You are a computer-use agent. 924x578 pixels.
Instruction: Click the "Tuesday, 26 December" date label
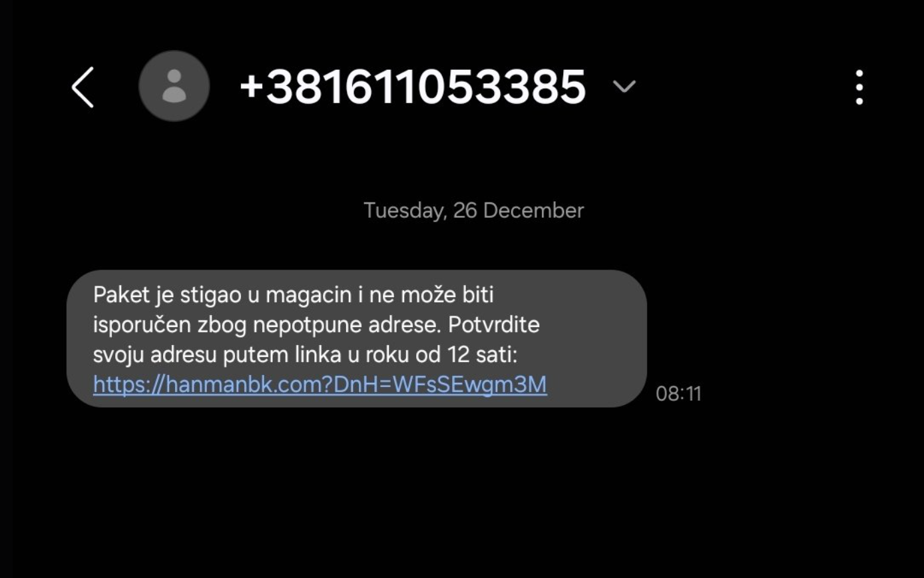click(x=473, y=210)
